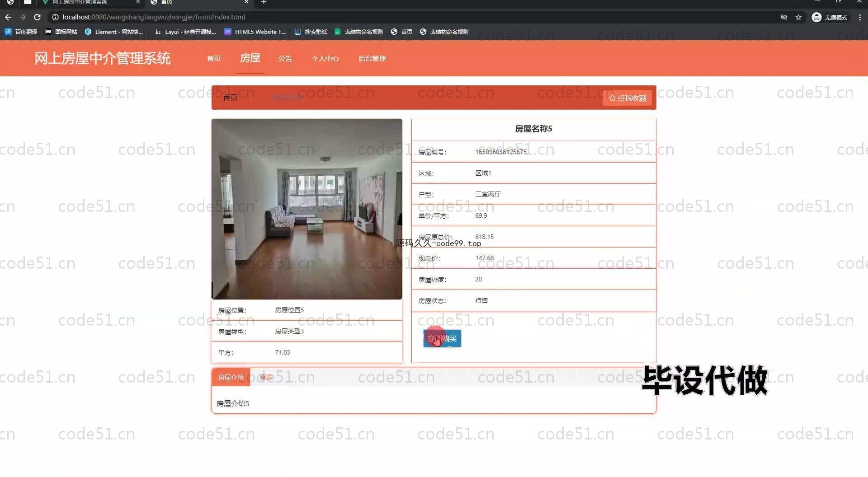
Task: Click the 首页 breadcrumb link
Action: [x=230, y=98]
